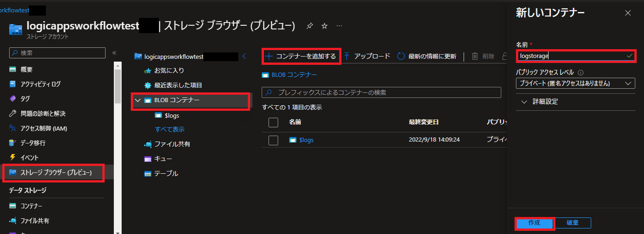The height and width of the screenshot is (234, 644).
Task: Pin the storage browser blade
Action: click(x=309, y=26)
